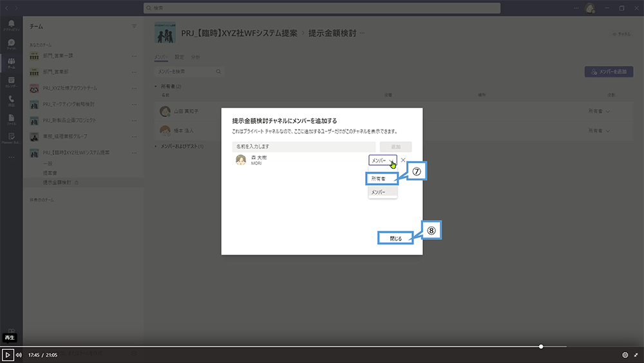The width and height of the screenshot is (644, 363).
Task: Open the profile avatar in title bar
Action: click(x=590, y=8)
